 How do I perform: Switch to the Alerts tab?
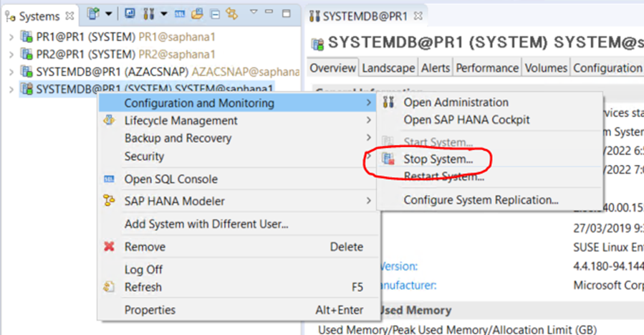pyautogui.click(x=436, y=68)
